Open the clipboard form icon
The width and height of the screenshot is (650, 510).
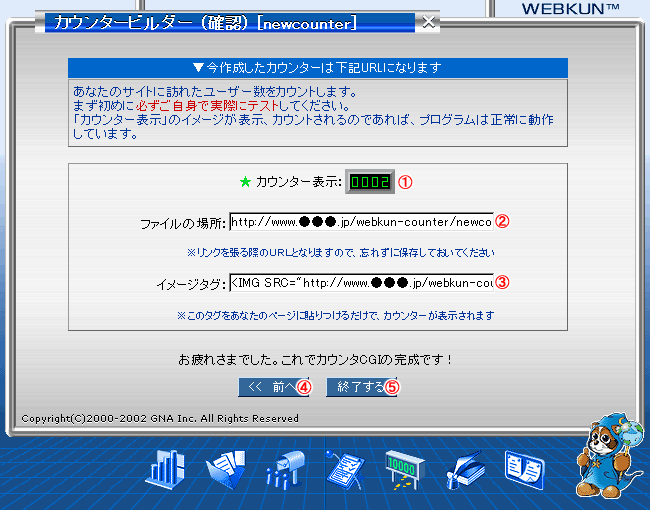[345, 469]
